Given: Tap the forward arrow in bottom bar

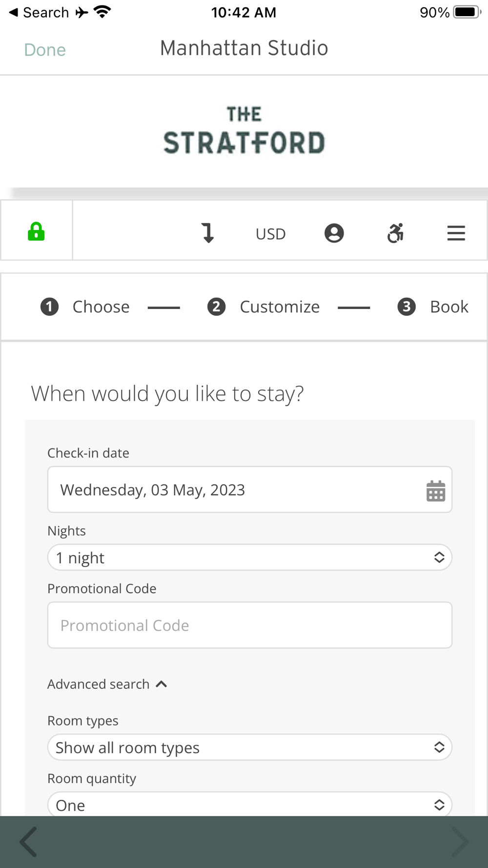Looking at the screenshot, I should pos(459,842).
